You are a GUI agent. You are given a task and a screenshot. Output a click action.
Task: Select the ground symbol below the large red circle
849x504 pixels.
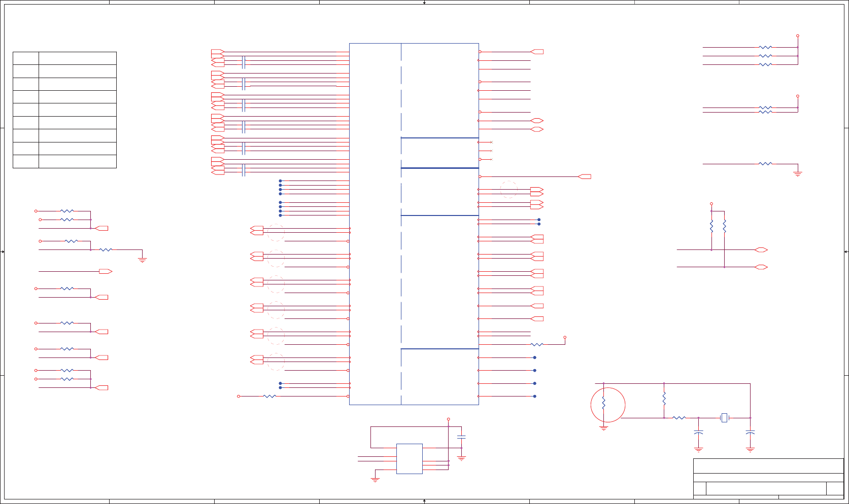pos(603,429)
